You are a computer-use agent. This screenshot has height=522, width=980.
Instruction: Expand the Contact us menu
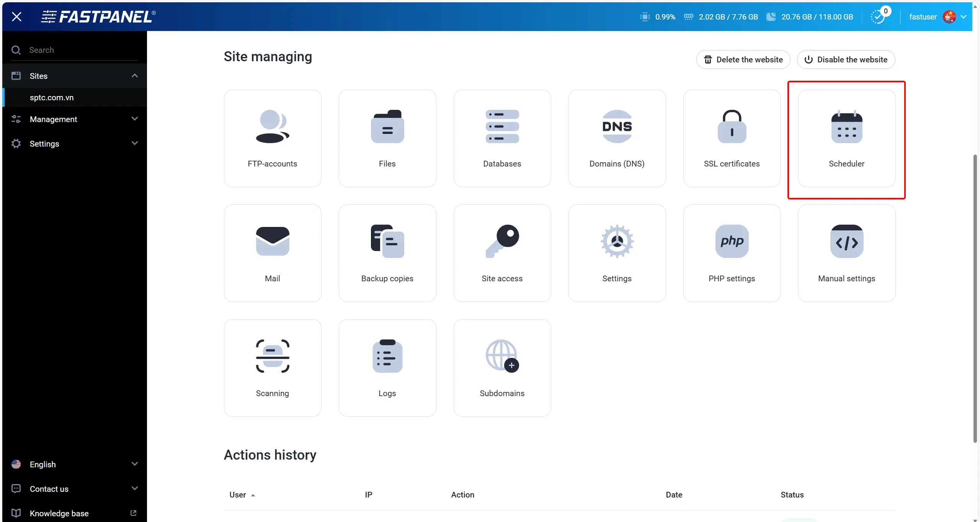click(x=75, y=489)
